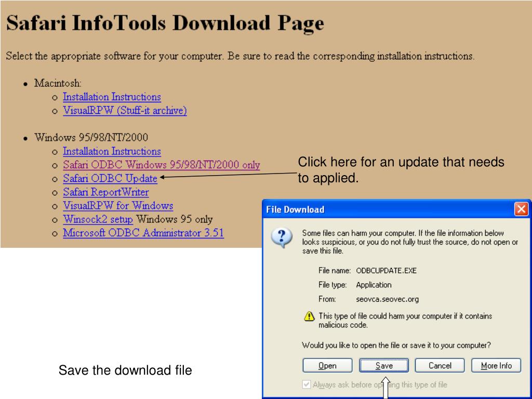Viewport: 532px width, 399px height.
Task: Click the Safari ODBC Update link
Action: pyautogui.click(x=110, y=179)
